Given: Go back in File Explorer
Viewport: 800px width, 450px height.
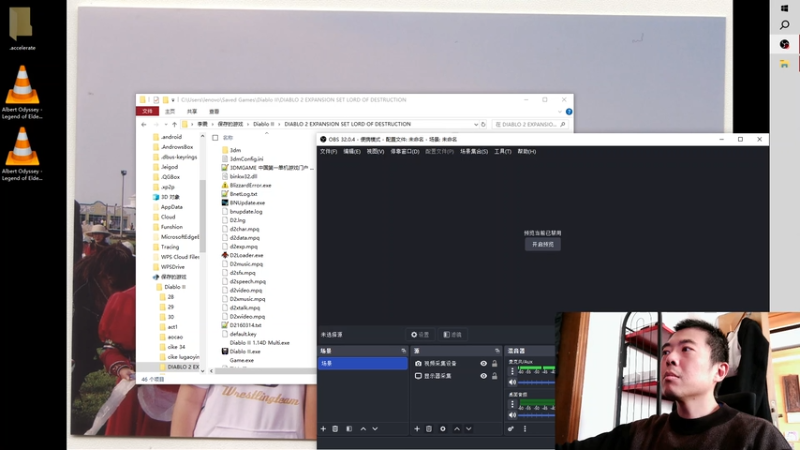Looking at the screenshot, I should tap(144, 124).
